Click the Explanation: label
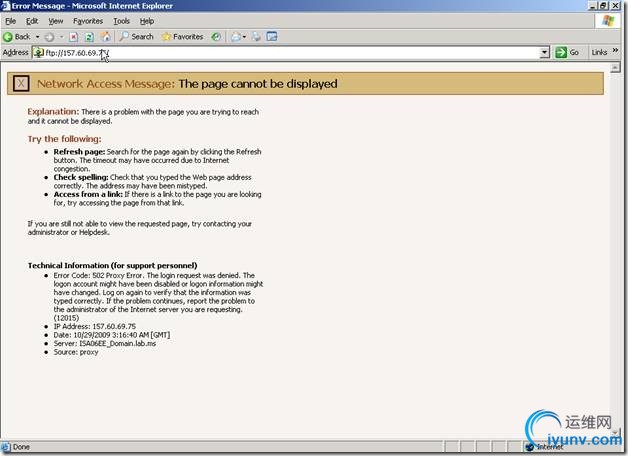Image resolution: width=628 pixels, height=456 pixels. 53,112
